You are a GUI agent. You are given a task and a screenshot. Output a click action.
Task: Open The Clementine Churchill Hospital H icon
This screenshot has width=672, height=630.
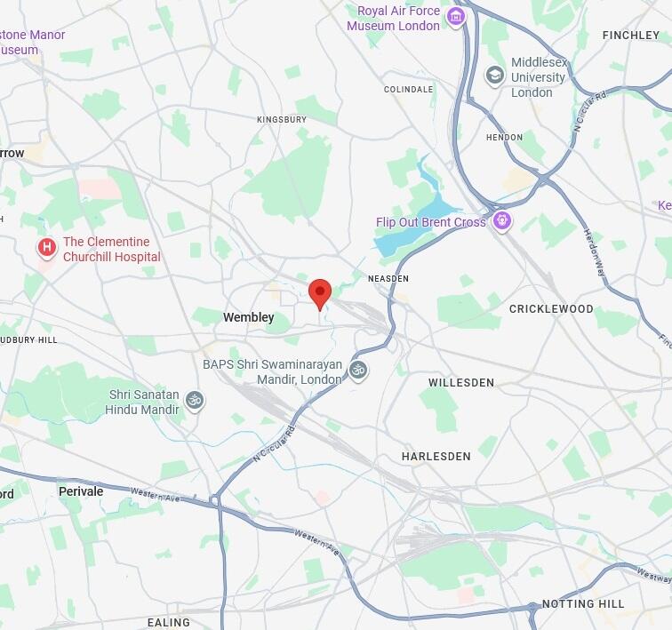click(47, 248)
